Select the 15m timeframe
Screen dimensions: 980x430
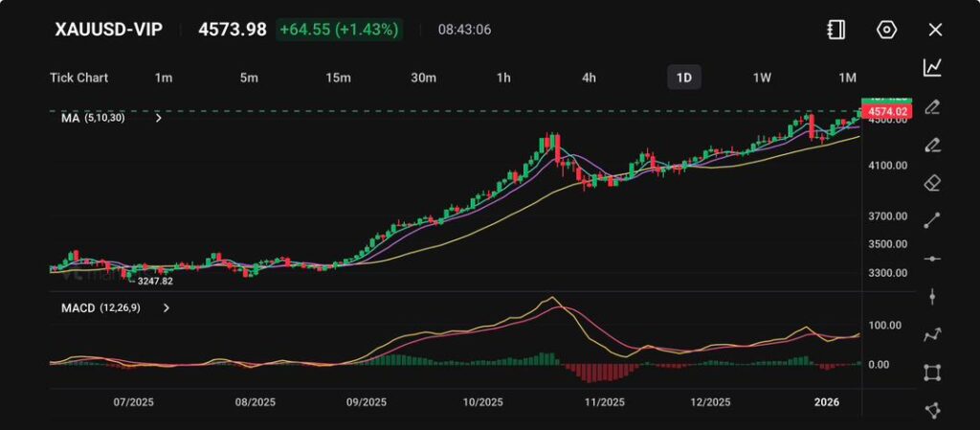coord(337,78)
